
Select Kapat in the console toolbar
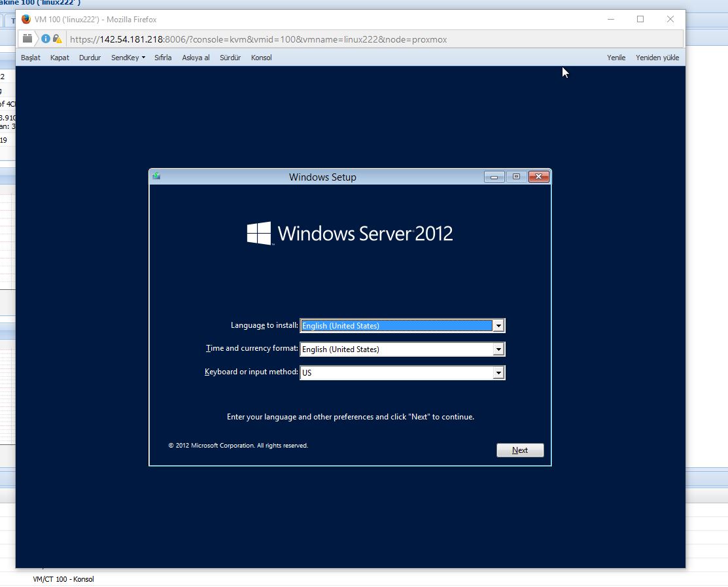click(60, 58)
